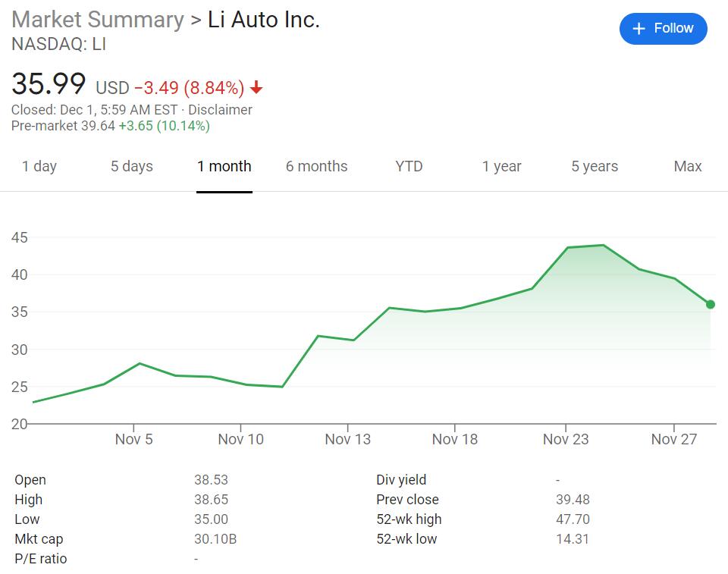Screen dimensions: 728x574
Task: Switch to the 1 day chart view
Action: [39, 166]
